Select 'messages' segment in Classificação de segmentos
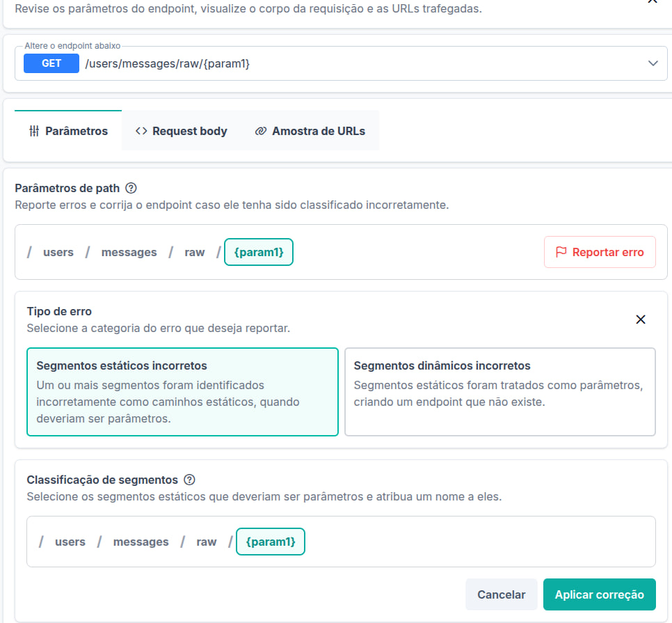 tap(141, 542)
